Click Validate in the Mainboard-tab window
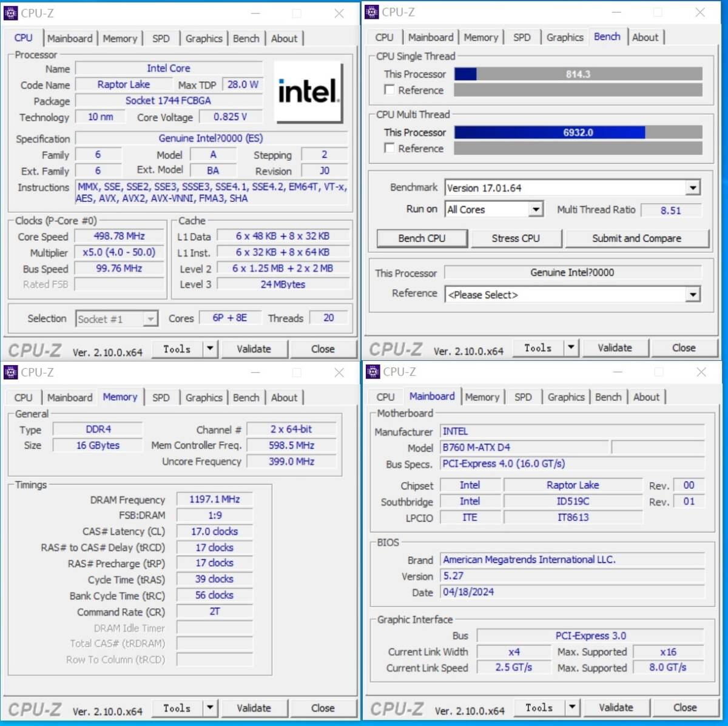728x726 pixels. click(616, 707)
